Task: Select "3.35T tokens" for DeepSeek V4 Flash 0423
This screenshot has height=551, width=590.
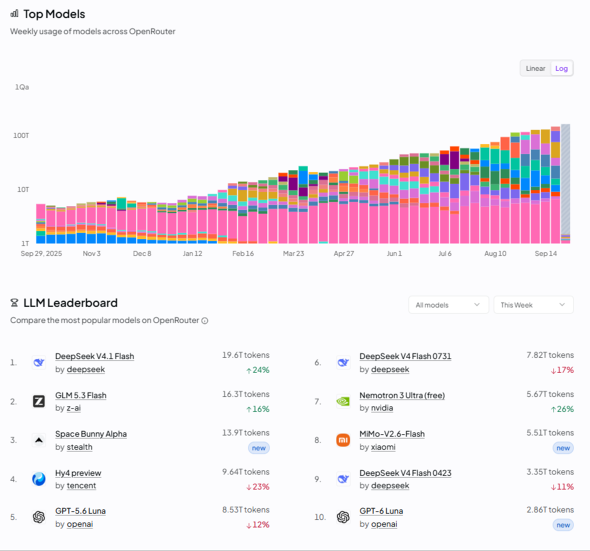Action: (550, 472)
